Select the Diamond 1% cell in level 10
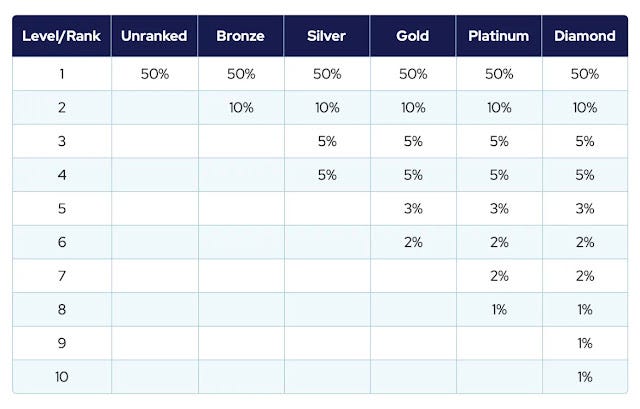This screenshot has height=409, width=640. [x=585, y=377]
